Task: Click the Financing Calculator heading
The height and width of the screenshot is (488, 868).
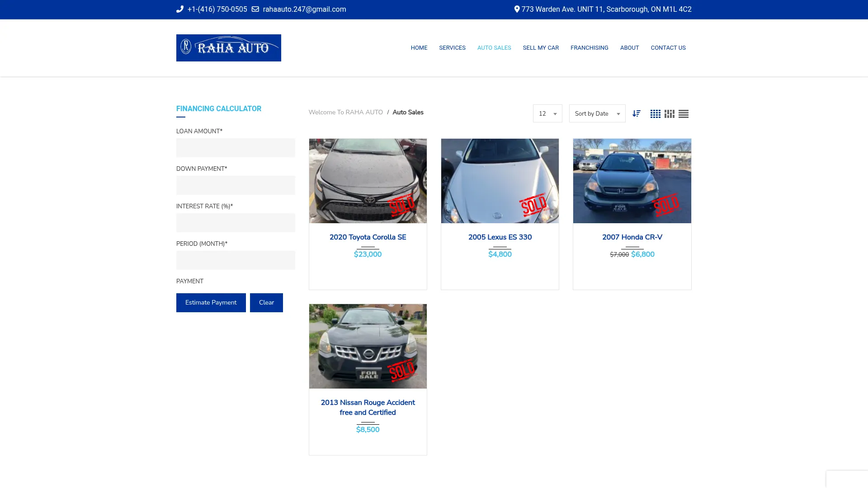Action: tap(219, 109)
